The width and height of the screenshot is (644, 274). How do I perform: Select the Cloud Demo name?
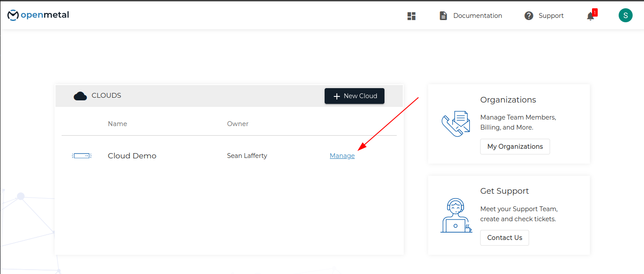pos(132,156)
